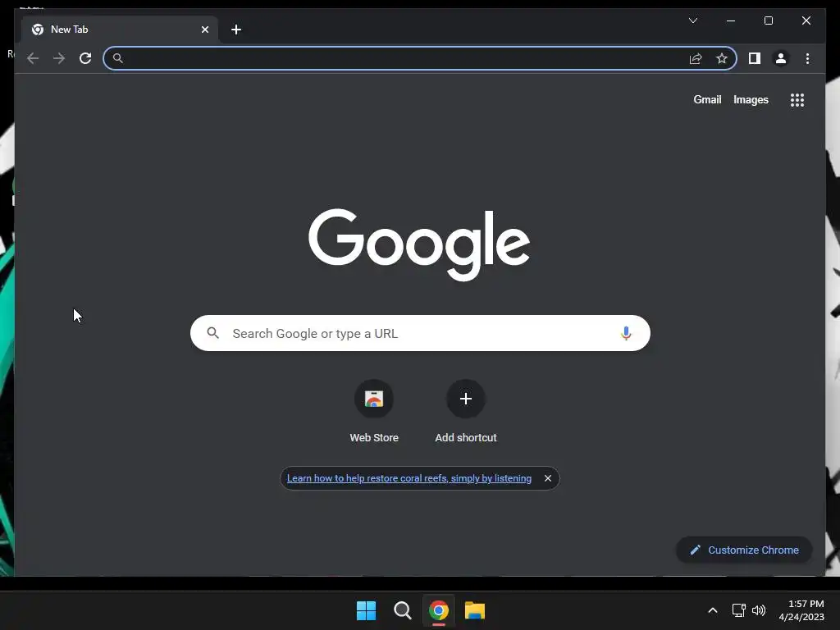Open the tab search dropdown
This screenshot has width=840, height=630.
coord(692,21)
